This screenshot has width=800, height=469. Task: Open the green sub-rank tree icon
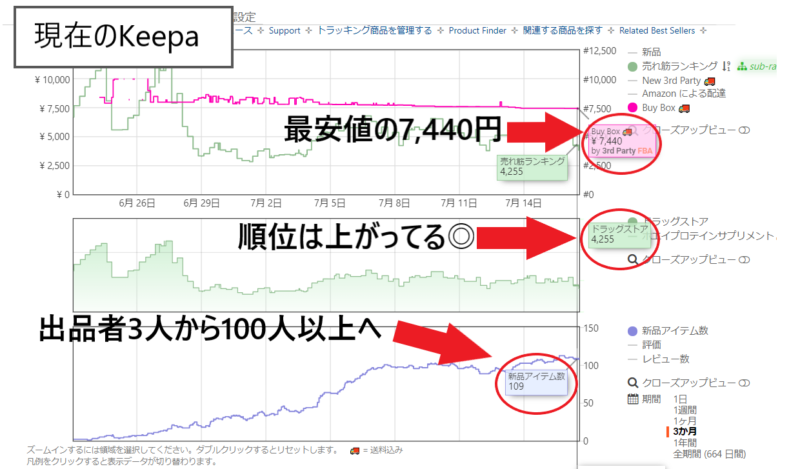pyautogui.click(x=742, y=66)
